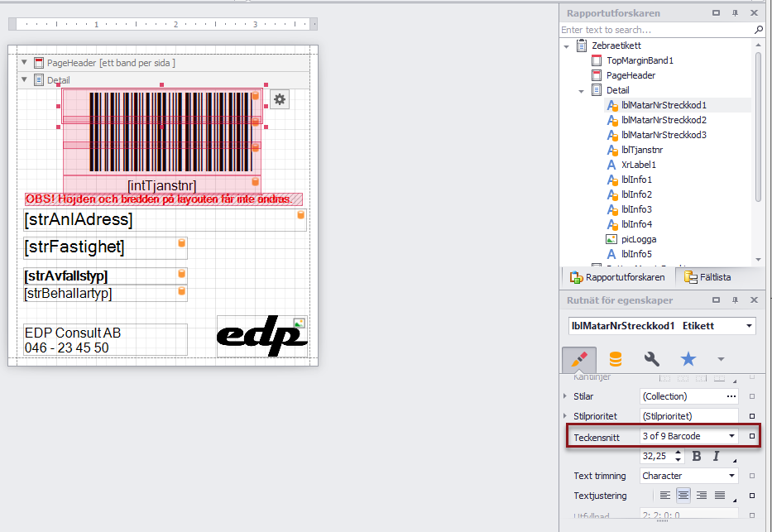Collapse the Detail band in the designer
Screen dimensions: 772x532
coord(24,79)
